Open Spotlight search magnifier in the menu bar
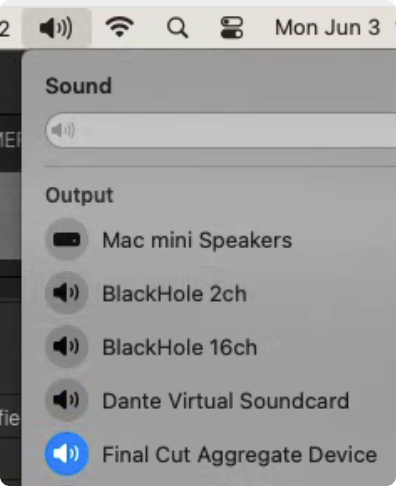The image size is (396, 486). 177,28
